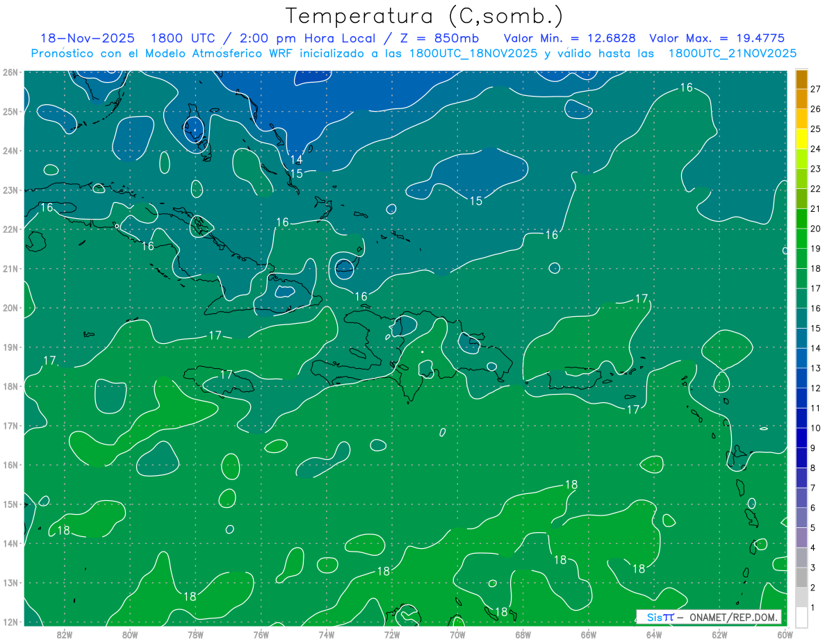
Task: Click the '20N' latitude label
Action: pos(10,308)
